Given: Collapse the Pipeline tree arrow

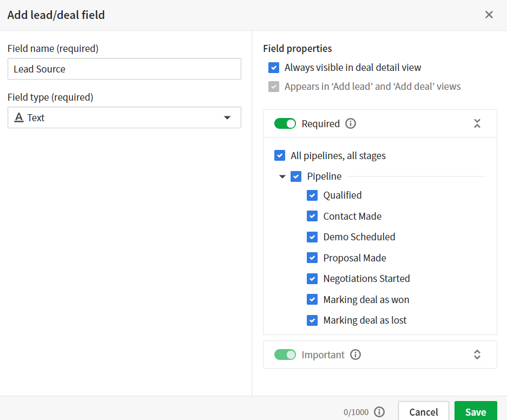Looking at the screenshot, I should point(282,176).
